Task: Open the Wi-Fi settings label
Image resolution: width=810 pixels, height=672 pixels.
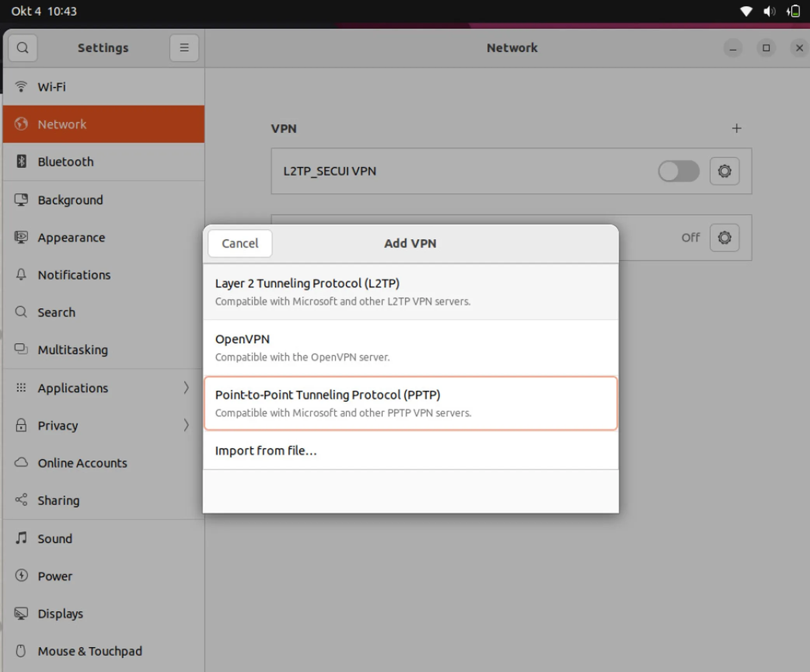Action: tap(52, 87)
